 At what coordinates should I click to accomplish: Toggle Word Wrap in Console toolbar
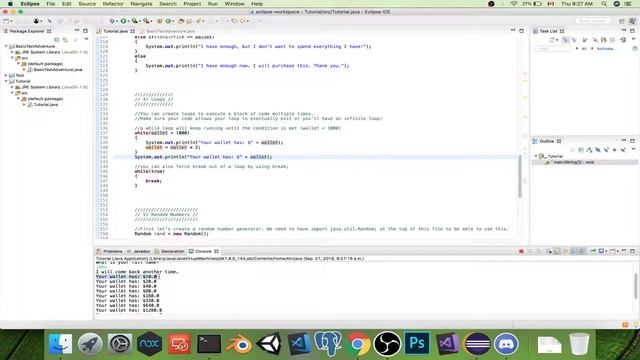tap(565, 251)
